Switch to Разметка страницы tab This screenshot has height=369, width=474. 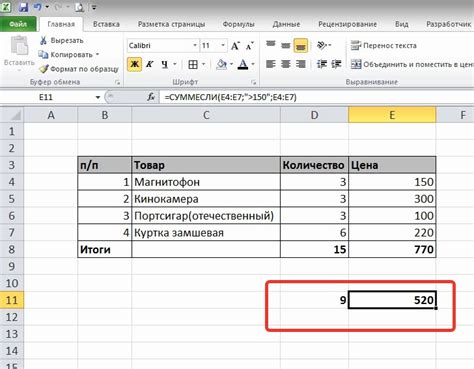[x=171, y=24]
